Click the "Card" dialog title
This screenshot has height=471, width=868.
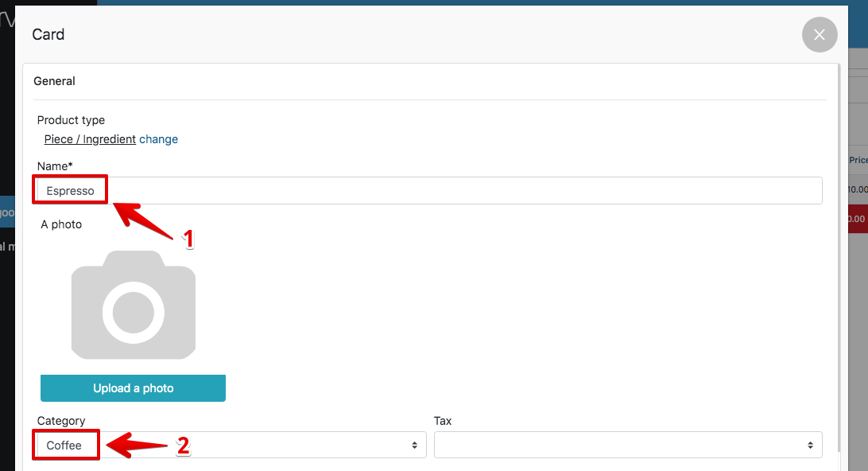tap(48, 35)
